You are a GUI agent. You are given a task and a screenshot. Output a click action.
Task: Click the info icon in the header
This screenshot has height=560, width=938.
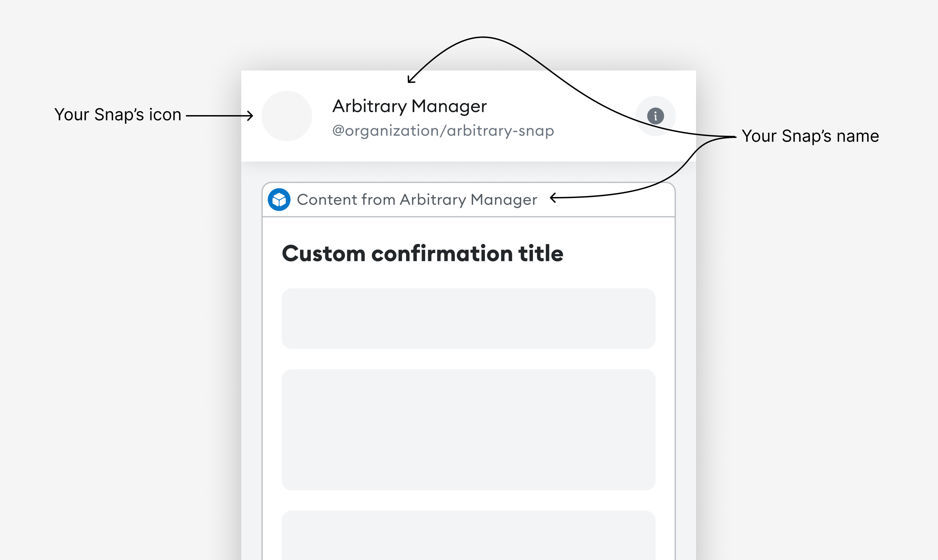click(x=655, y=116)
